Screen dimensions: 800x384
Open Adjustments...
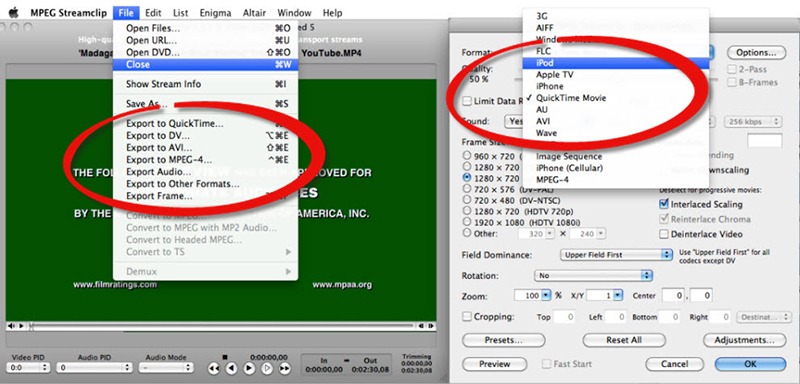(x=744, y=340)
